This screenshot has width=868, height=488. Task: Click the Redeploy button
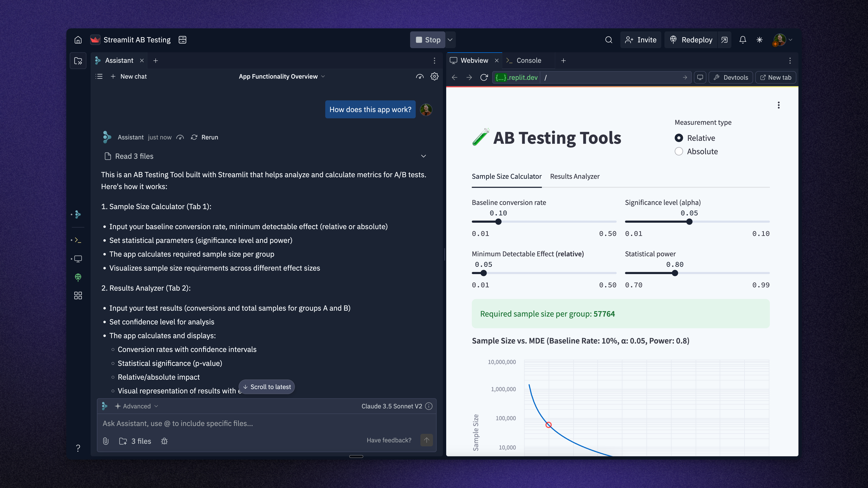690,40
